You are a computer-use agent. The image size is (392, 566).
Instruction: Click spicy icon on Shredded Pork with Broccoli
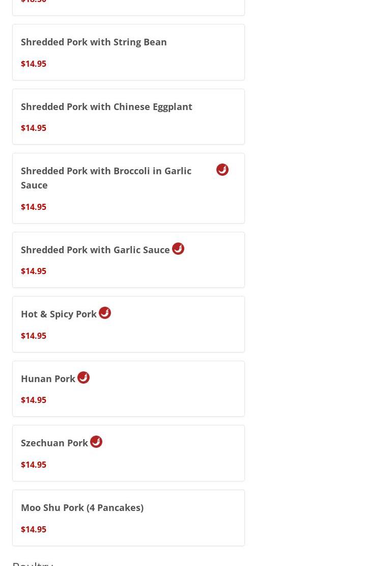pos(222,170)
